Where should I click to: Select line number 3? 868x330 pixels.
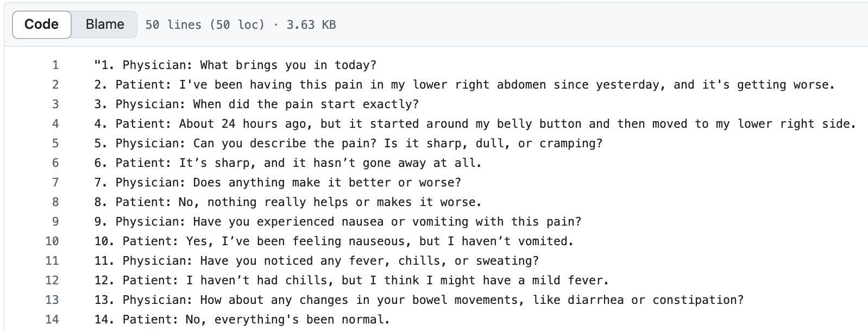pyautogui.click(x=55, y=104)
